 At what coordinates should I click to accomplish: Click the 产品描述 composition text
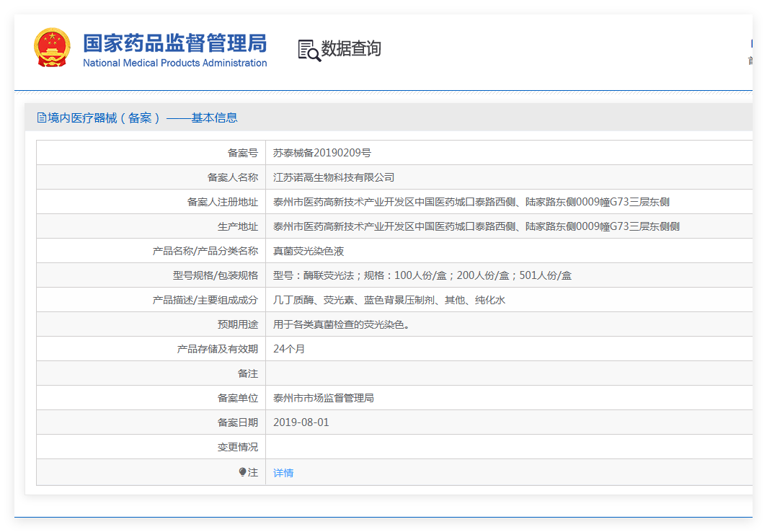click(389, 300)
